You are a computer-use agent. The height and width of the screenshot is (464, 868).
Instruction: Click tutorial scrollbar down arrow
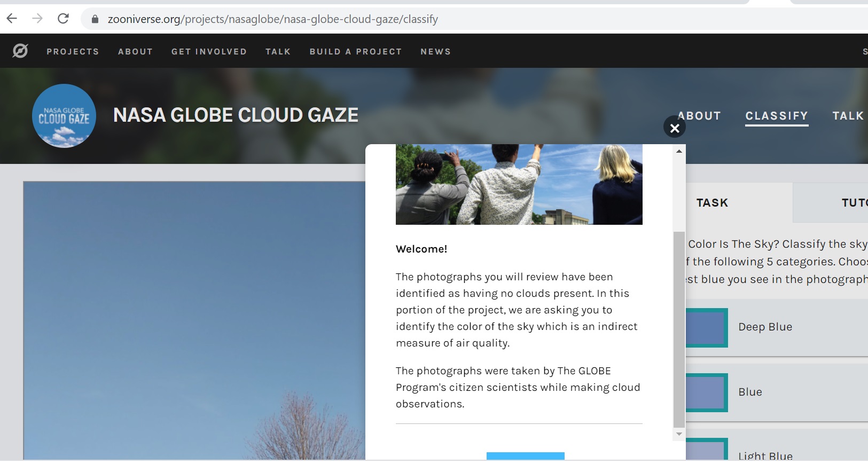click(679, 434)
